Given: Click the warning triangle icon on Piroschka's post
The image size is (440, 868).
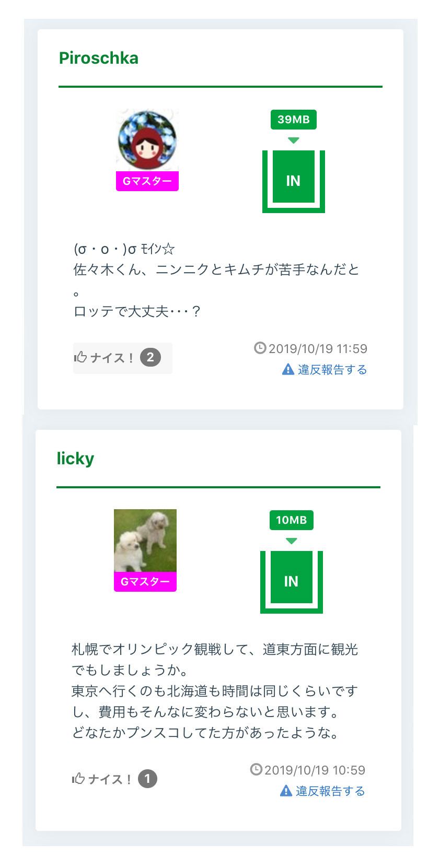Looking at the screenshot, I should click(x=288, y=370).
